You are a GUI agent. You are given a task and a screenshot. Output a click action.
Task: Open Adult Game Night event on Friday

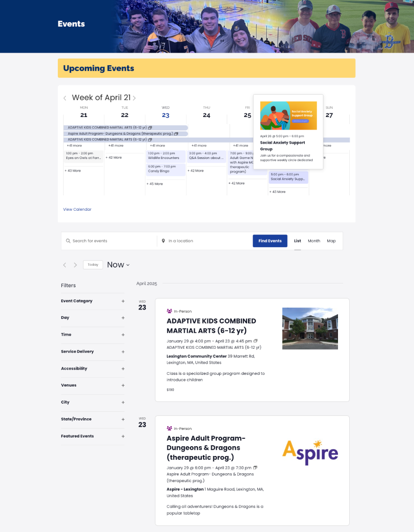pyautogui.click(x=241, y=163)
